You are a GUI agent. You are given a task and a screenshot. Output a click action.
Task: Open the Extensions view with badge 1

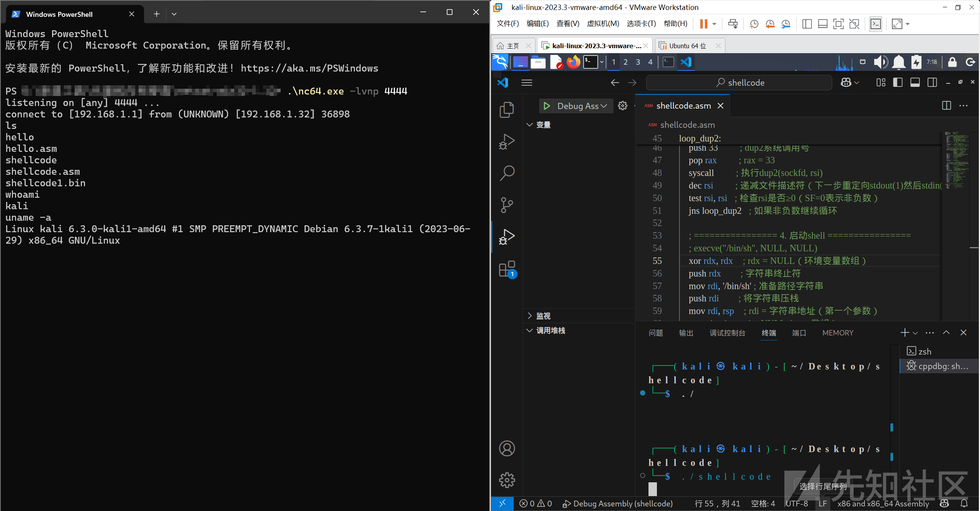(x=508, y=269)
